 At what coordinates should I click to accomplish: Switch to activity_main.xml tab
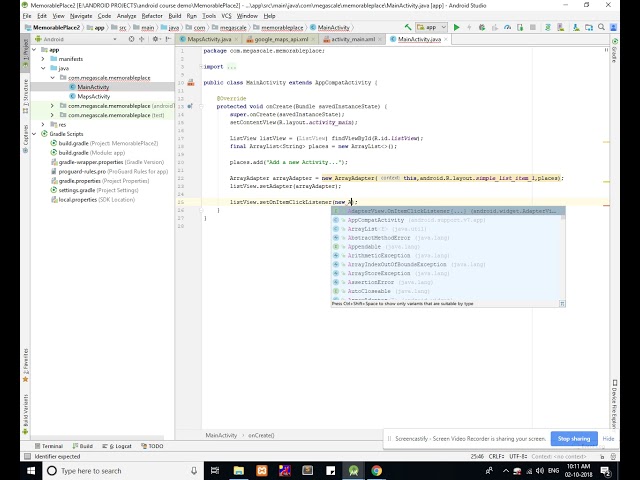click(353, 39)
